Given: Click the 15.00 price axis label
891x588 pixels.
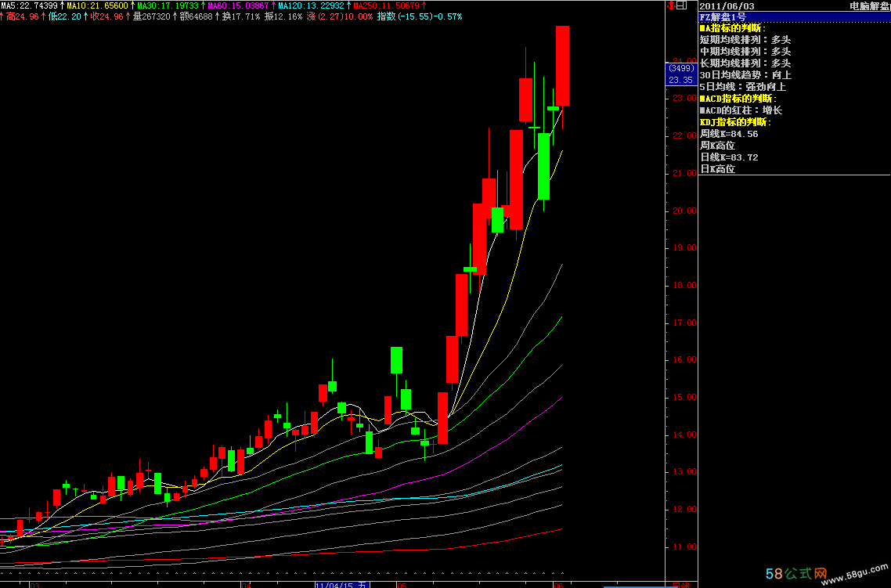Looking at the screenshot, I should click(684, 397).
